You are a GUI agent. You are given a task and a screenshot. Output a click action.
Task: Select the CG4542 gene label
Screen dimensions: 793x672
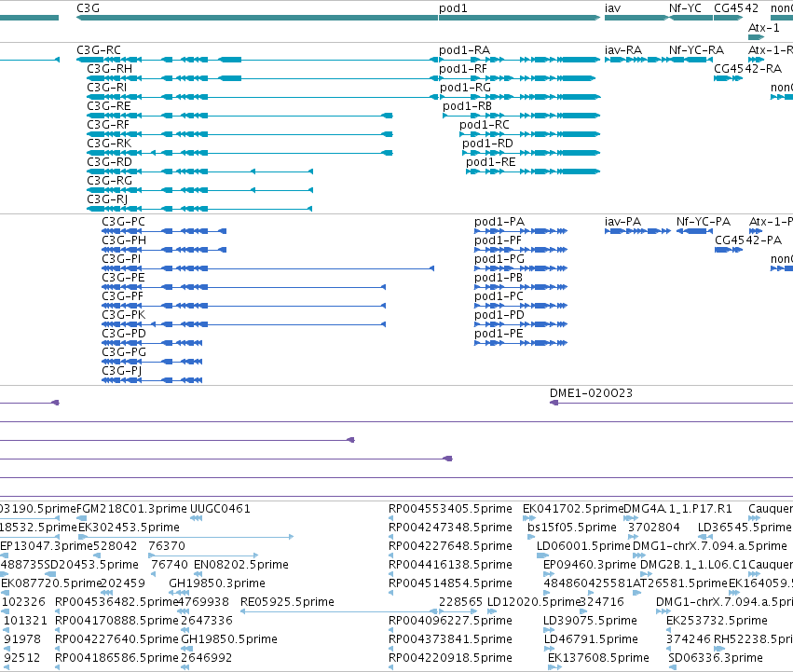point(736,8)
